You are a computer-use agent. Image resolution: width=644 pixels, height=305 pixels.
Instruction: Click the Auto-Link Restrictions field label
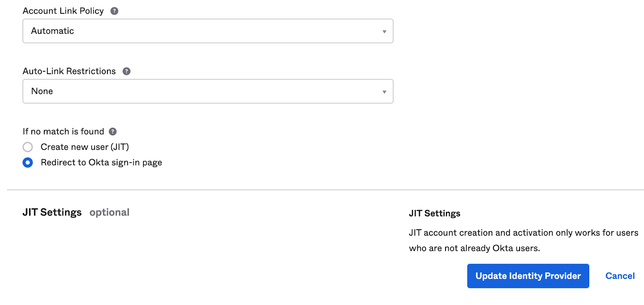click(69, 71)
